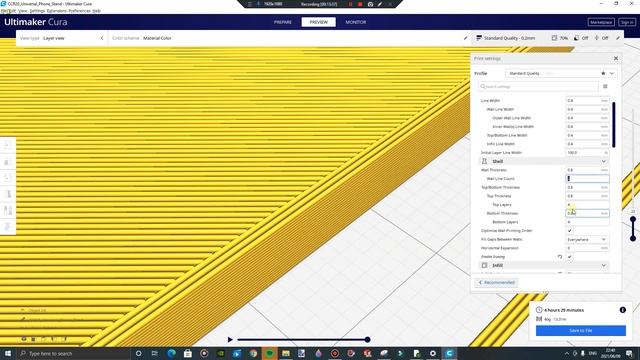640x360 pixels.
Task: Open the notification center icon
Action: pos(629,353)
